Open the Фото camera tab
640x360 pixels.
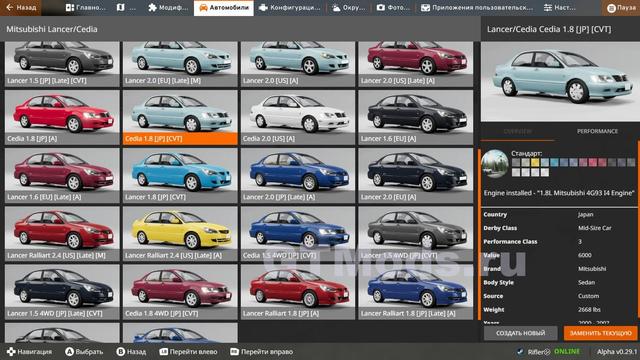click(393, 8)
